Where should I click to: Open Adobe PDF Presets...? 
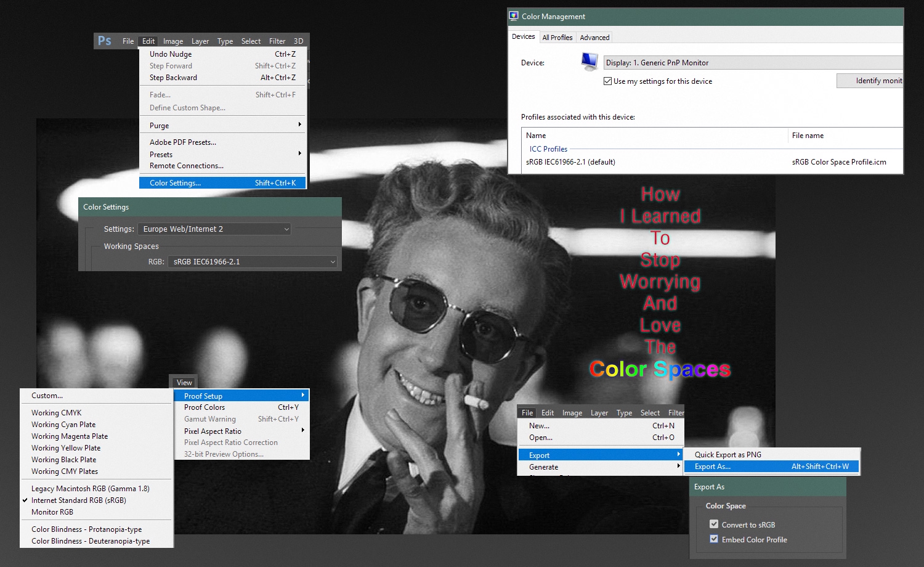(x=222, y=142)
